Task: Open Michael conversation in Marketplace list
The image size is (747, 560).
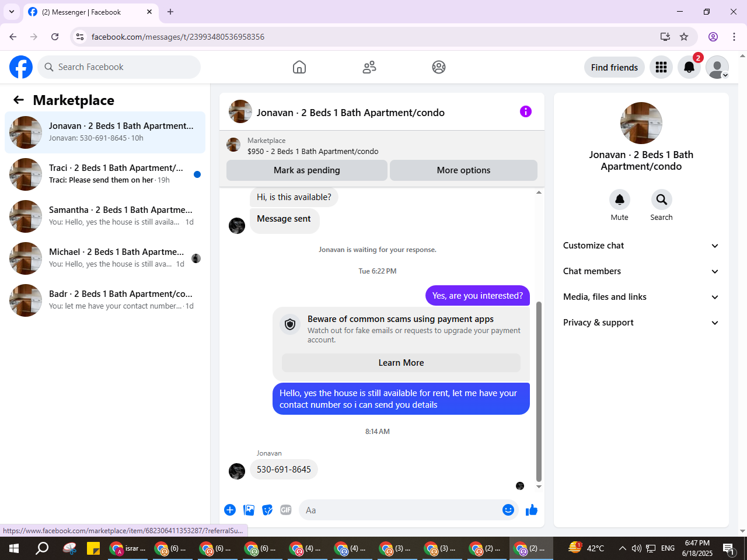Action: [105, 258]
